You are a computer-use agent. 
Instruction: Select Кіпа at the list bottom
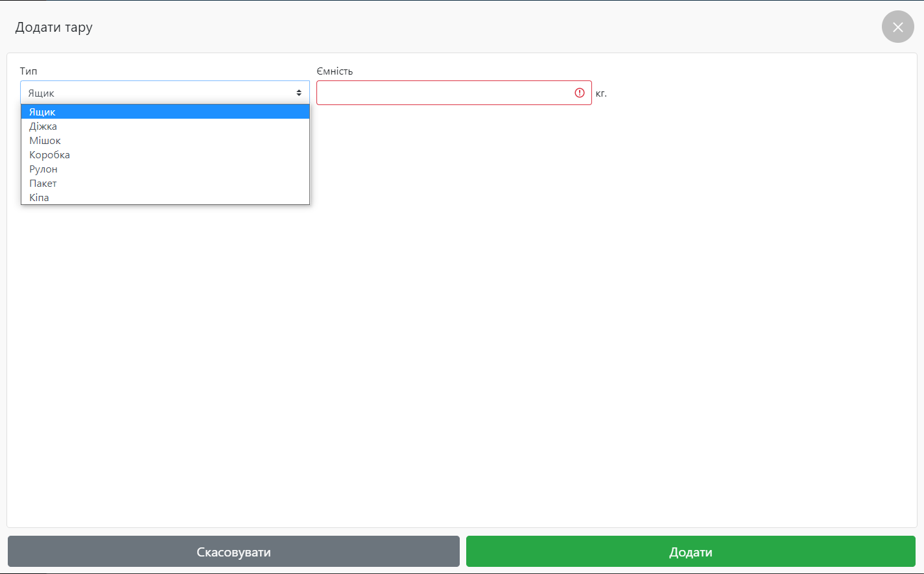tap(165, 198)
